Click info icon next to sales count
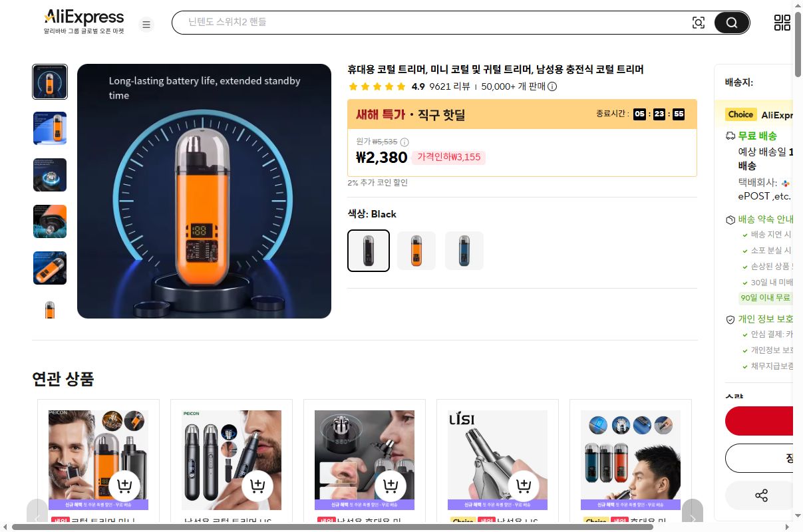The width and height of the screenshot is (803, 532). [x=552, y=86]
